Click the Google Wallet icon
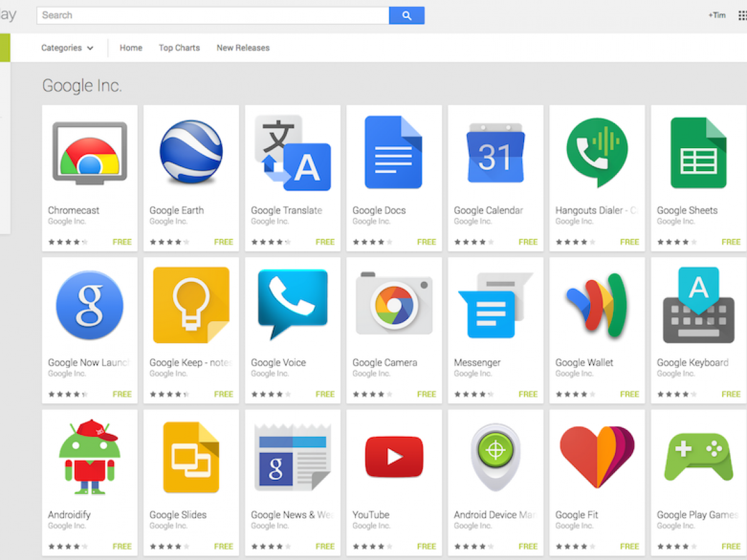The width and height of the screenshot is (747, 560). pyautogui.click(x=597, y=305)
